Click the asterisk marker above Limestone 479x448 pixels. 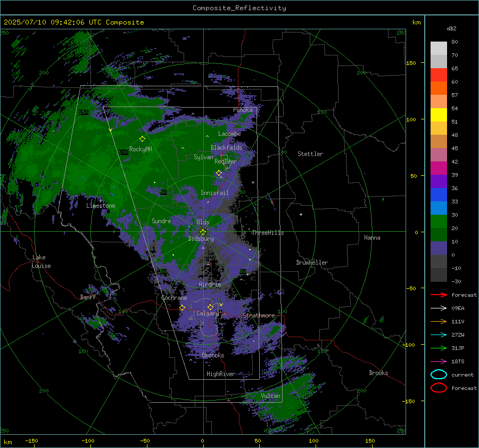101,201
